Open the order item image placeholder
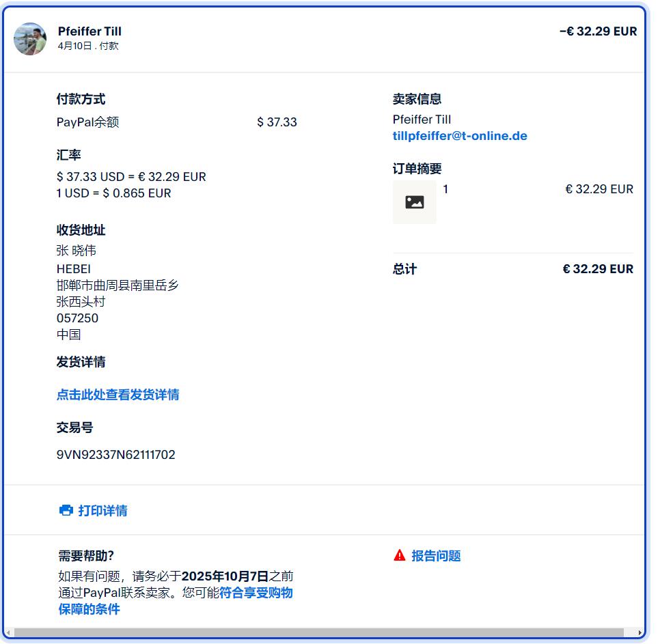 coord(414,202)
